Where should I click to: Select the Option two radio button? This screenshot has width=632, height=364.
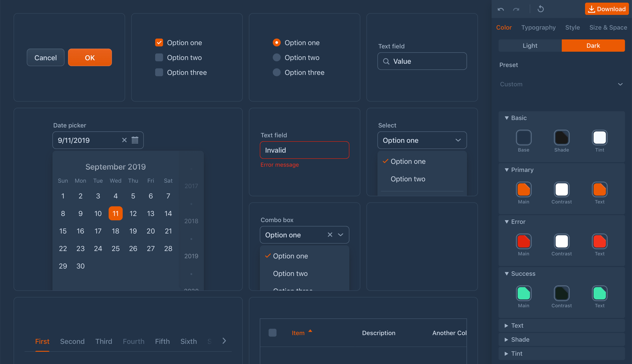tap(276, 57)
